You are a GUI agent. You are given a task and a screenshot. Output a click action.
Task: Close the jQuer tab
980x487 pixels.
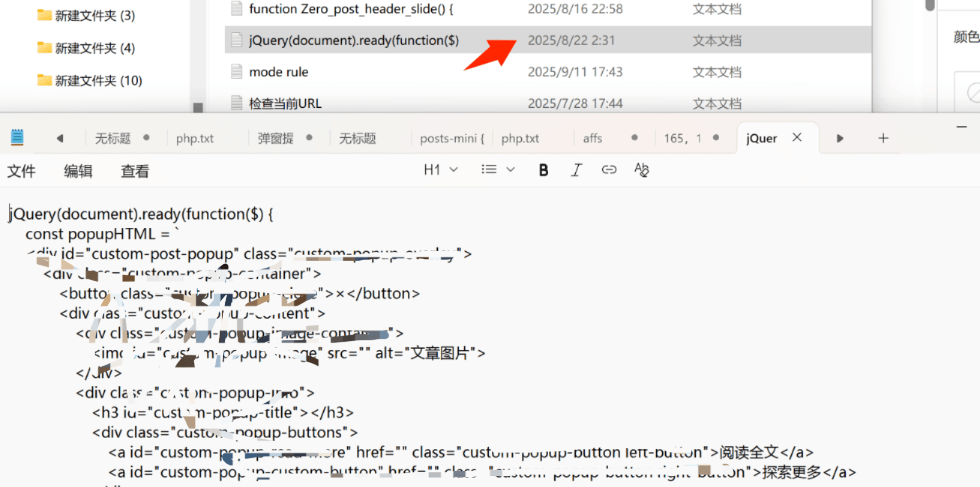(x=797, y=138)
